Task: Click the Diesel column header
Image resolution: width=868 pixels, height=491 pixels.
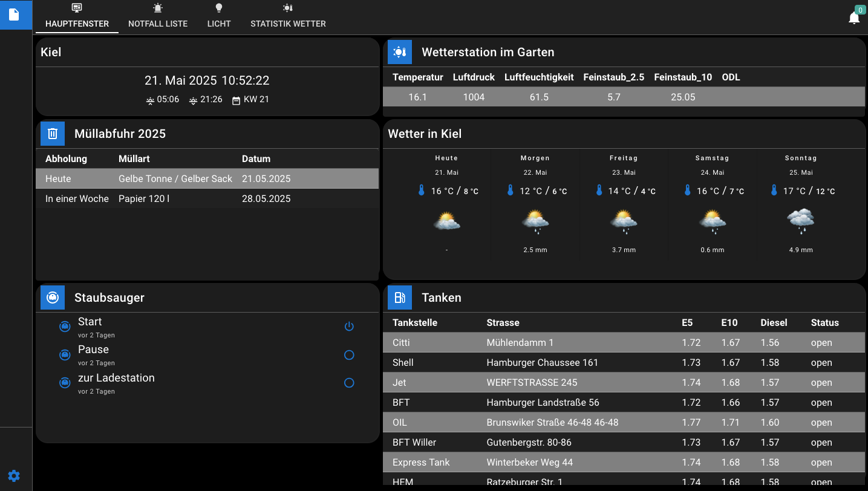Action: click(774, 322)
